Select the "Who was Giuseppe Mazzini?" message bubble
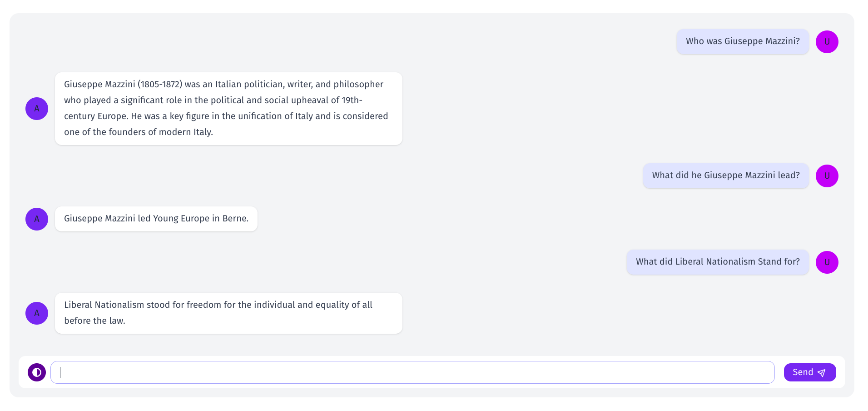The height and width of the screenshot is (411, 868). pos(742,41)
